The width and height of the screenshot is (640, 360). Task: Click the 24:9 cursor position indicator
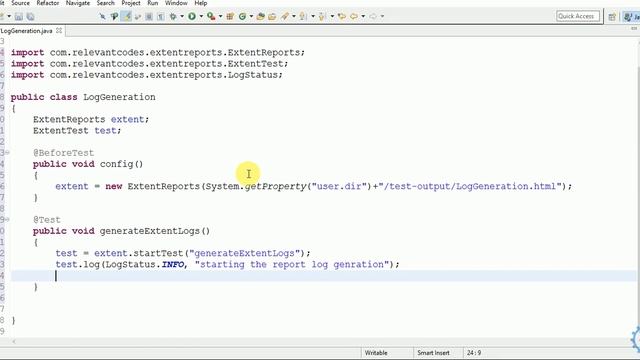point(474,353)
